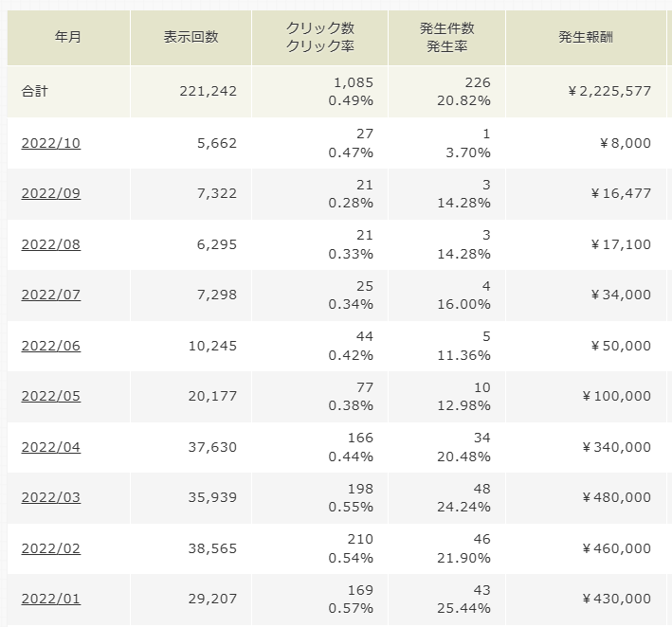Open the 2022/02 monthly report link
This screenshot has width=672, height=627.
click(x=50, y=548)
